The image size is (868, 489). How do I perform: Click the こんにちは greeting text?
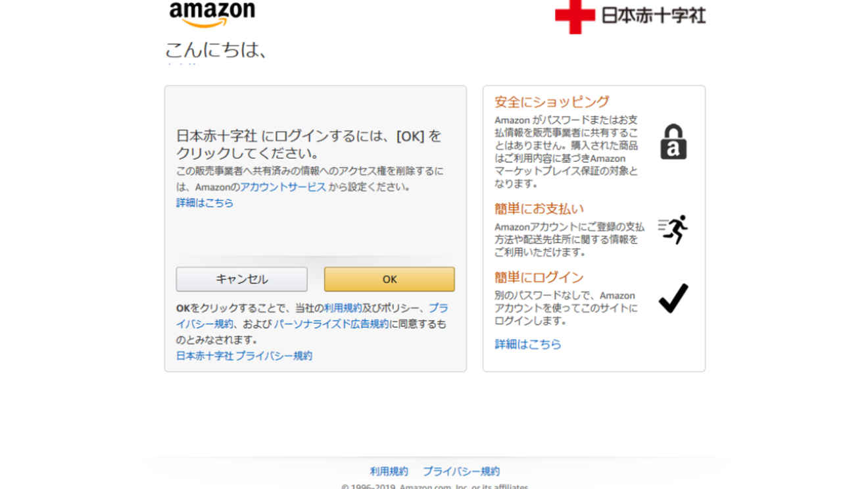(x=216, y=50)
